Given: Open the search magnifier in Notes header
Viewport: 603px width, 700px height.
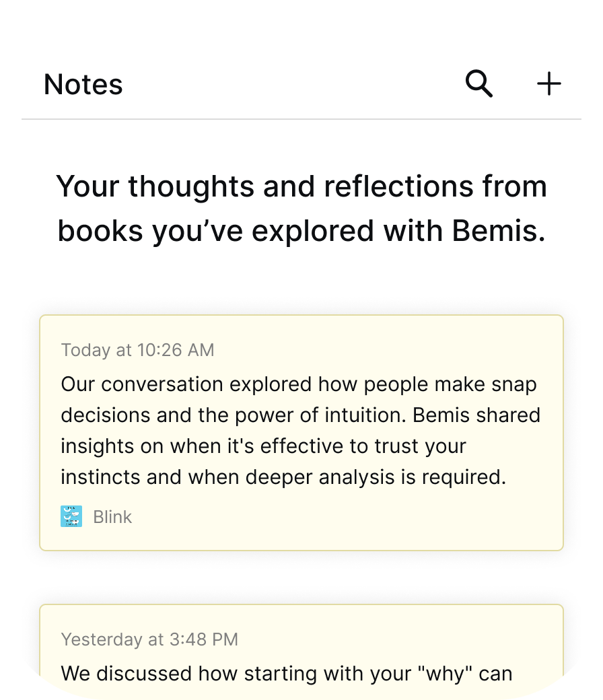Looking at the screenshot, I should tap(479, 84).
